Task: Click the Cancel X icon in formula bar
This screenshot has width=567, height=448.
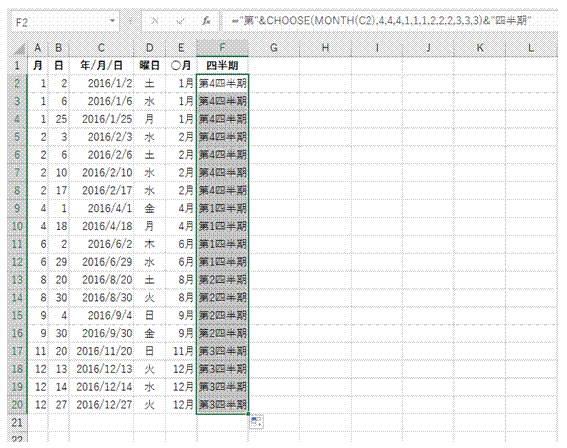Action: point(155,22)
